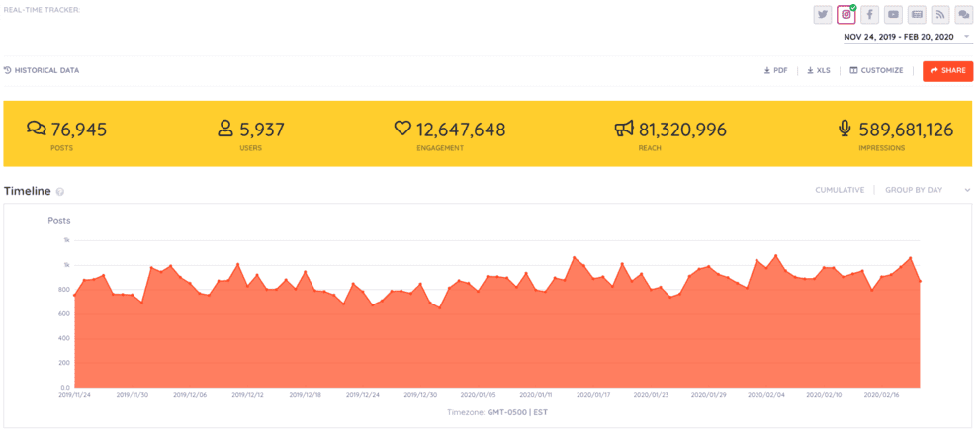
Task: Toggle the Instagram source filter
Action: [846, 15]
